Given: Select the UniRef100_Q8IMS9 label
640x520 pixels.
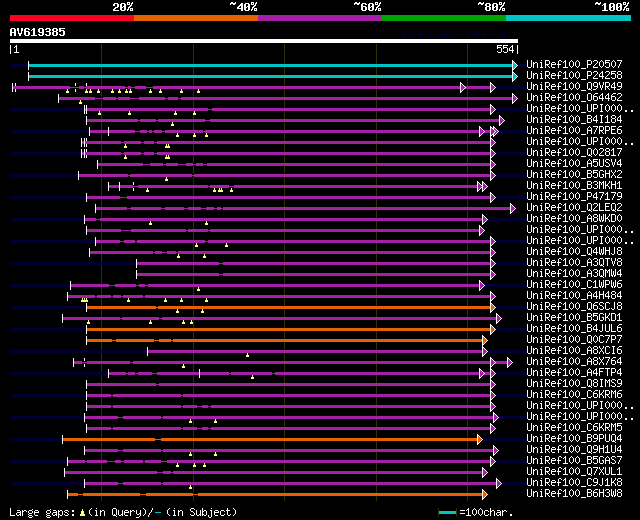Looking at the screenshot, I should click(574, 384).
